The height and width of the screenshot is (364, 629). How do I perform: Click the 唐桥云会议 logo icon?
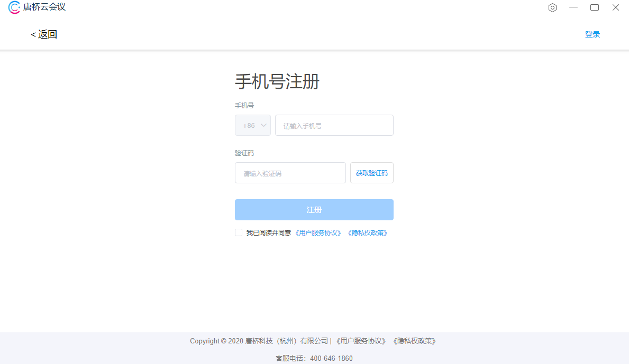[x=14, y=7]
